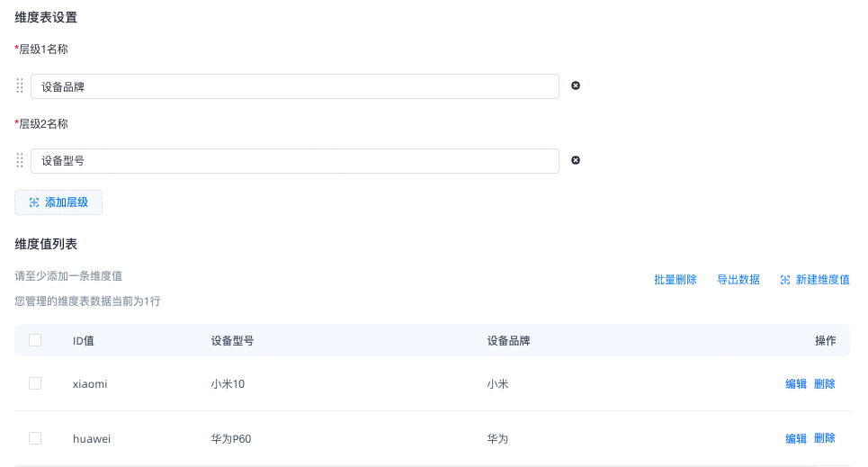Select the ID值 column header
Screen dimensions: 868x467
[x=84, y=341]
